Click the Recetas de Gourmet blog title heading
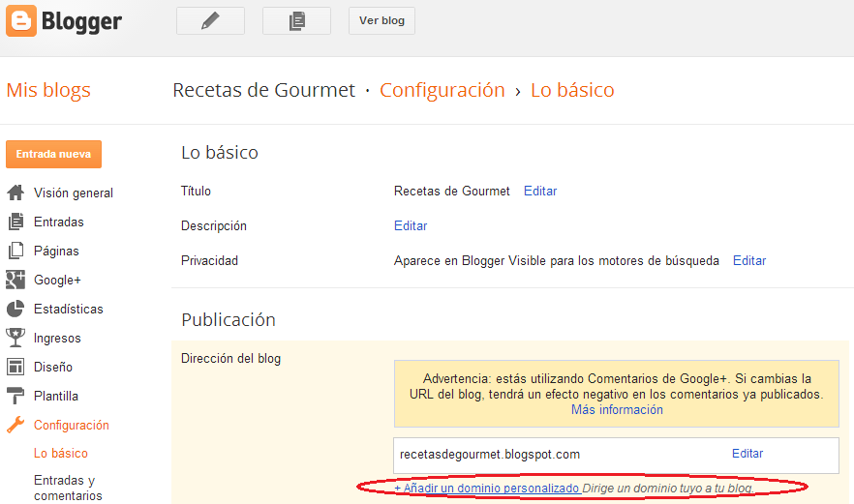854x504 pixels. (264, 90)
